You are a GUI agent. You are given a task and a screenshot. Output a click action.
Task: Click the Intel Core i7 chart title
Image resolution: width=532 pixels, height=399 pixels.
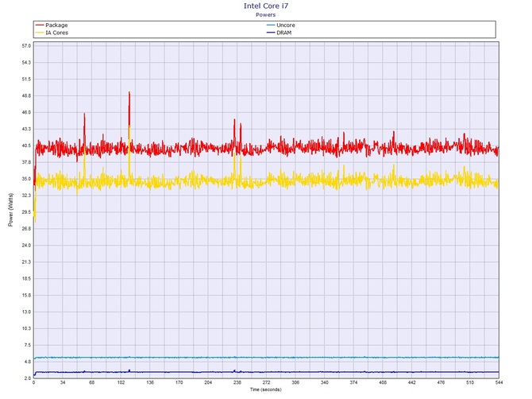tap(265, 6)
